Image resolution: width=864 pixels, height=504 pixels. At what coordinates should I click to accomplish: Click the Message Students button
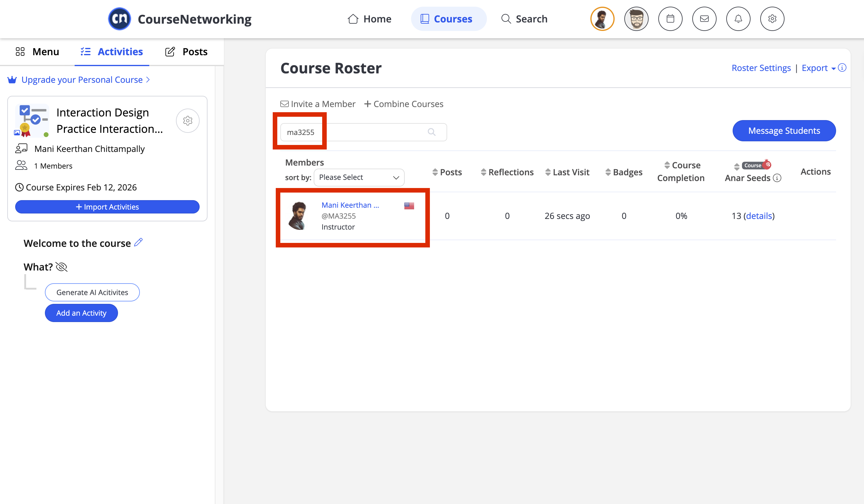coord(784,130)
